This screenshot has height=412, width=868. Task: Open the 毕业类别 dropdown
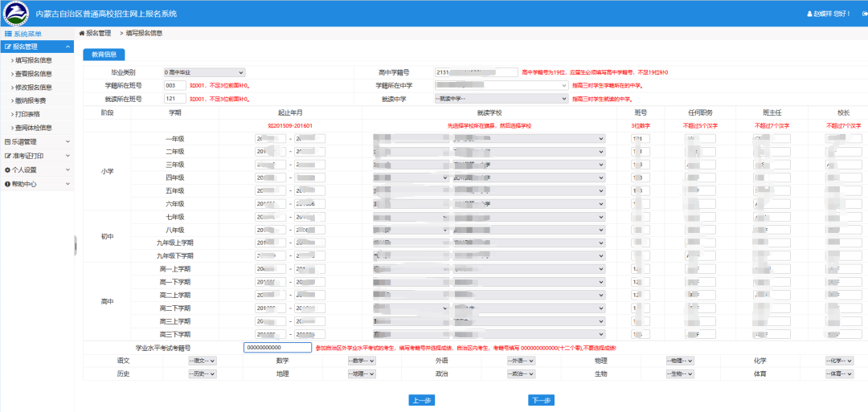point(204,72)
